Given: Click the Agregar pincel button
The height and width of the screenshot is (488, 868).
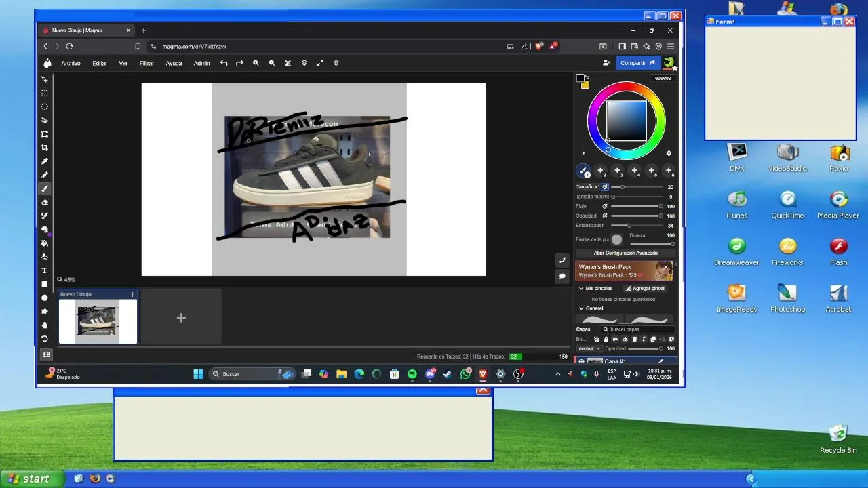Looking at the screenshot, I should [645, 289].
